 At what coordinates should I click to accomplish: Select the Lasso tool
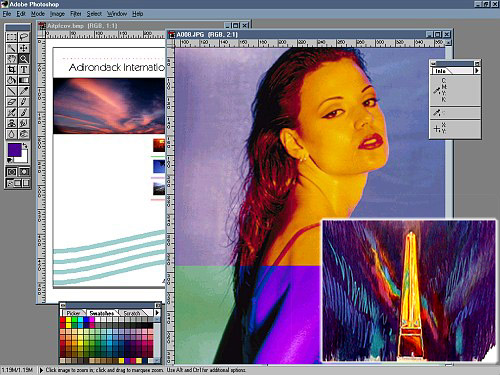(24, 37)
